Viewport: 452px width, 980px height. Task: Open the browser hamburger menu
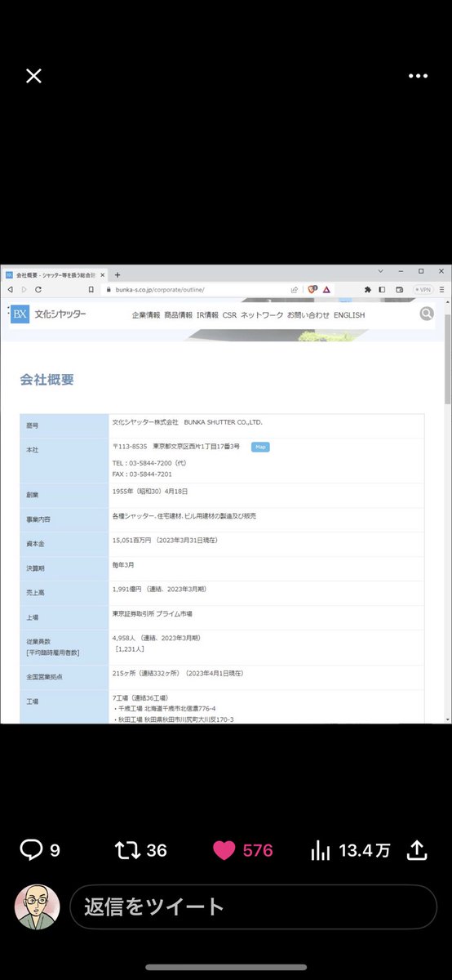(442, 289)
